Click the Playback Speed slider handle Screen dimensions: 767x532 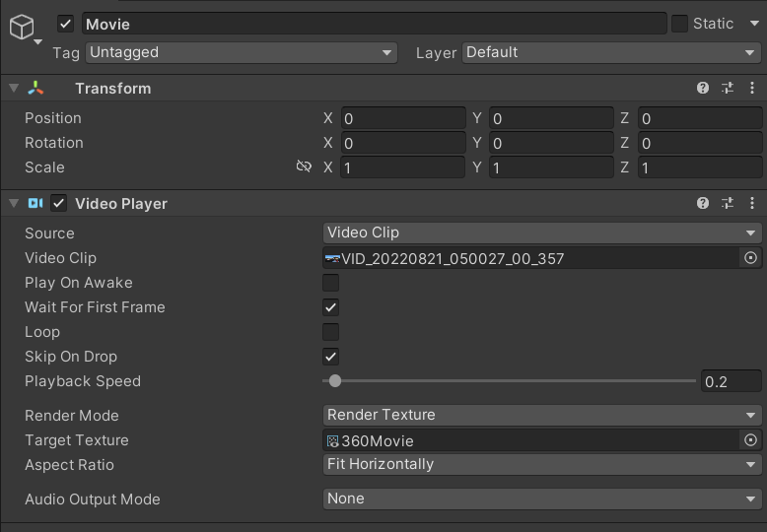(x=335, y=381)
